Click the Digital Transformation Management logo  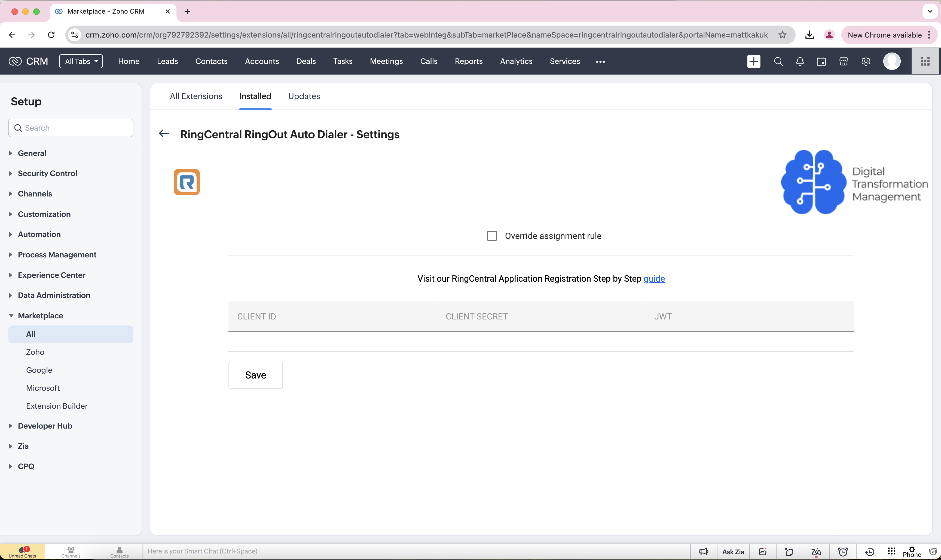pyautogui.click(x=854, y=182)
